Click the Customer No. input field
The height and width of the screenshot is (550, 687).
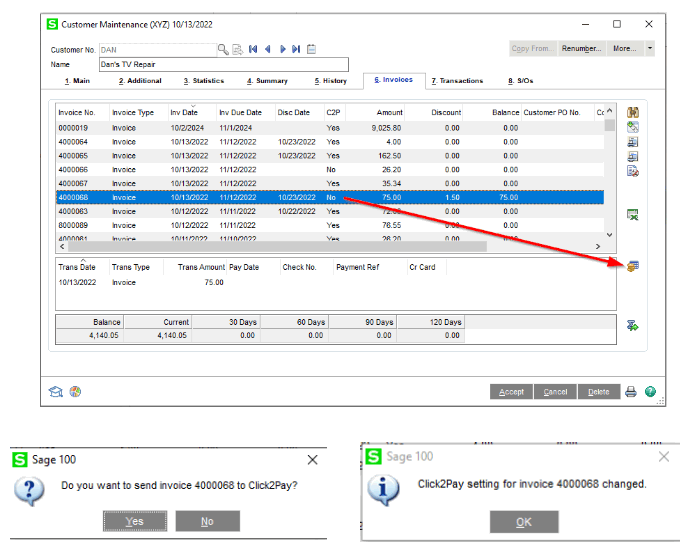point(158,50)
